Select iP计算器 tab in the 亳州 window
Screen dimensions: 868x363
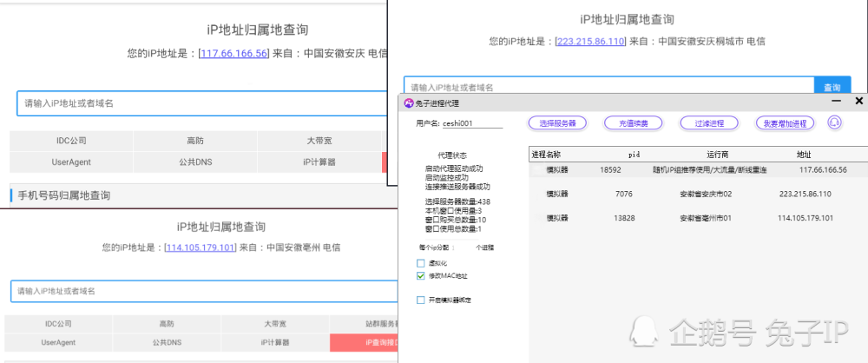click(275, 342)
